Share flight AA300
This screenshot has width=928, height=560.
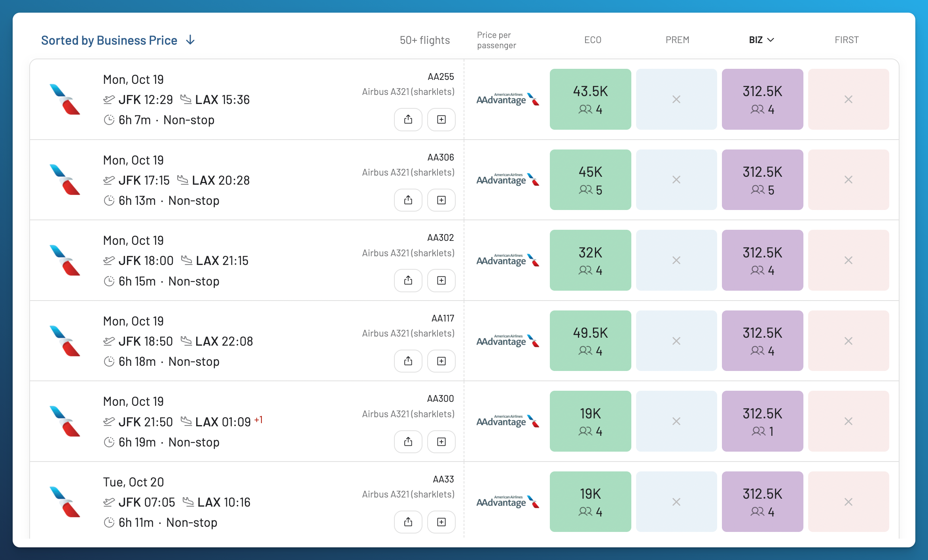pos(408,442)
